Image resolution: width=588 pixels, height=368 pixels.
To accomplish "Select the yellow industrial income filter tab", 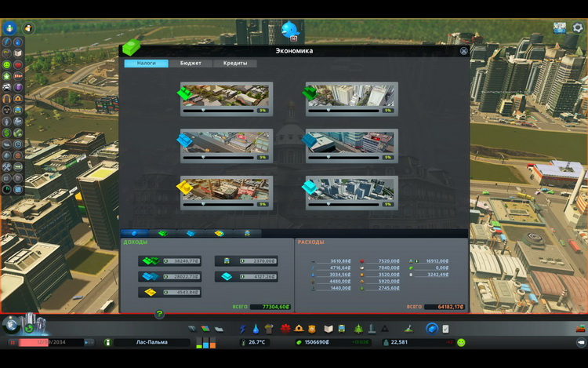I will click(x=219, y=233).
